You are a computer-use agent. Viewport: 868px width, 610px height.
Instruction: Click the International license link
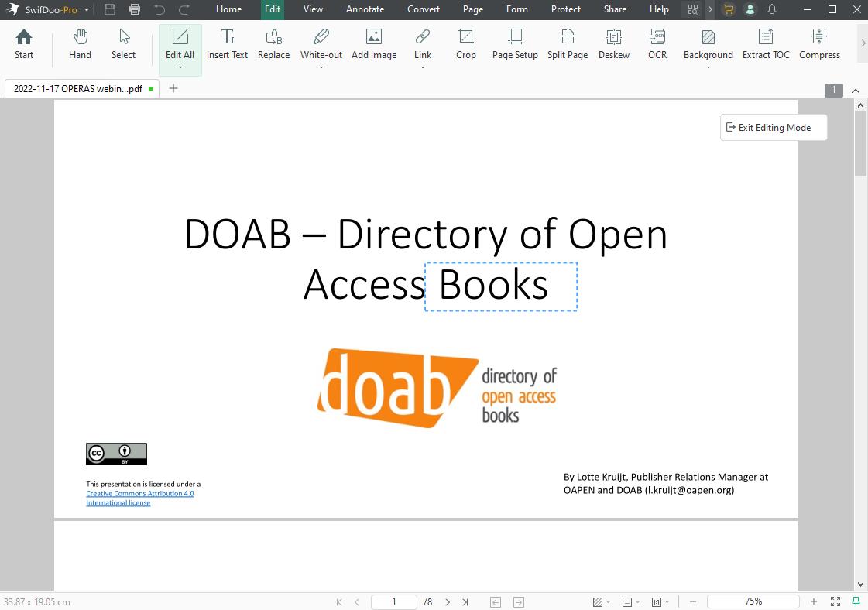[118, 502]
